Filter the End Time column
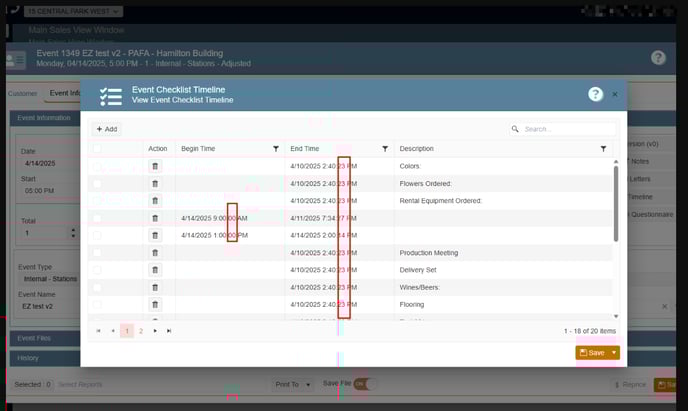This screenshot has width=688, height=411. (x=385, y=148)
